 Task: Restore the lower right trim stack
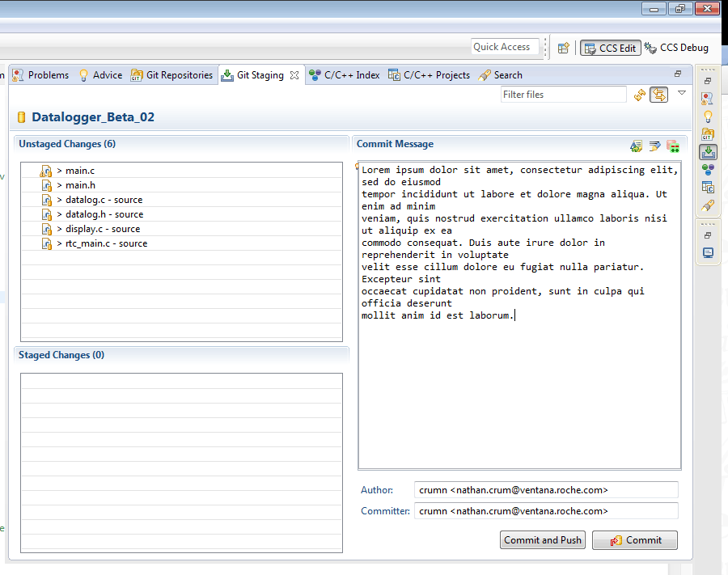point(708,235)
